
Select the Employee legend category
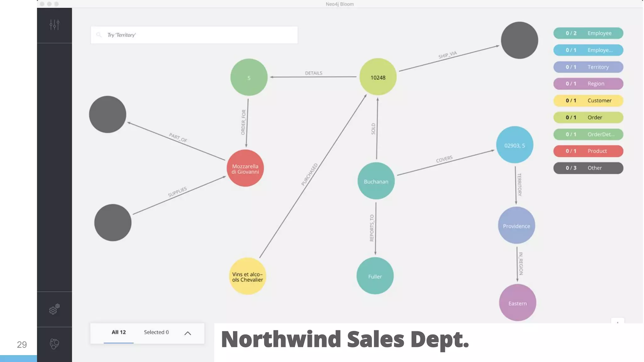[x=588, y=33]
